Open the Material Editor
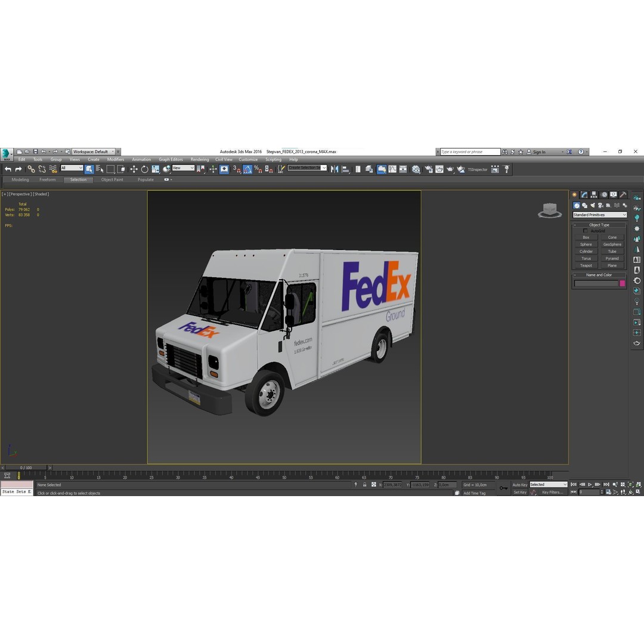This screenshot has width=644, height=644. (x=416, y=169)
